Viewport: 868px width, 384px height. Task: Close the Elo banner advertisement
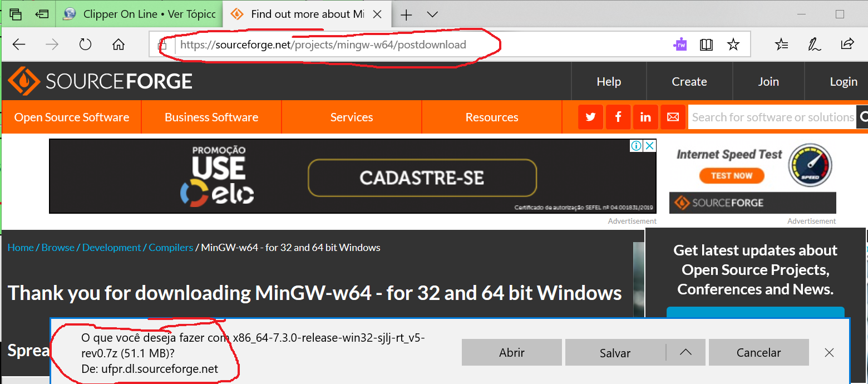(649, 146)
